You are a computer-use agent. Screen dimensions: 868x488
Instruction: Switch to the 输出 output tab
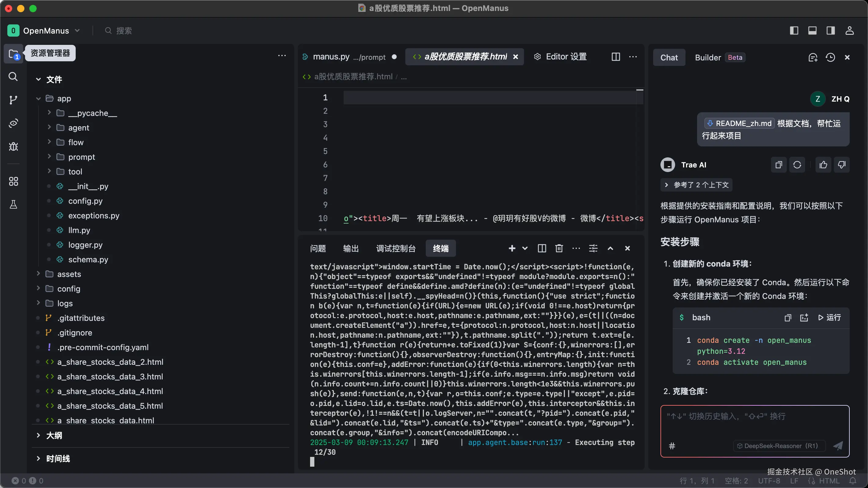tap(351, 249)
